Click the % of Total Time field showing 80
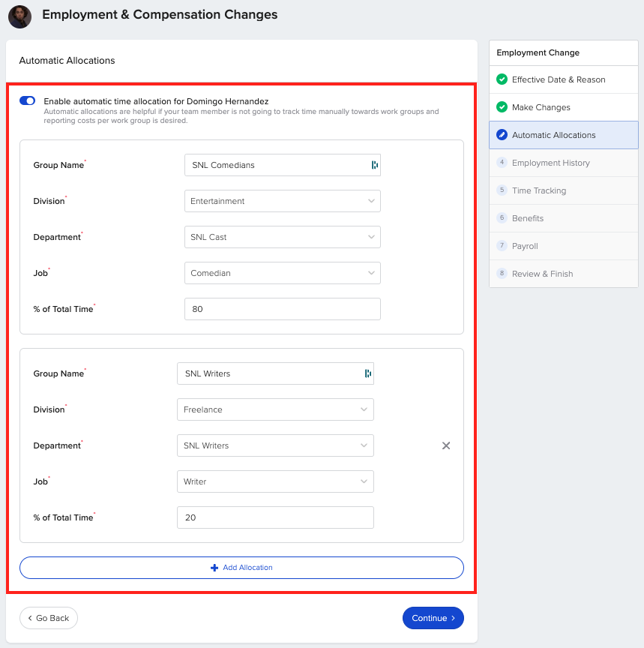This screenshot has height=648, width=644. tap(282, 309)
